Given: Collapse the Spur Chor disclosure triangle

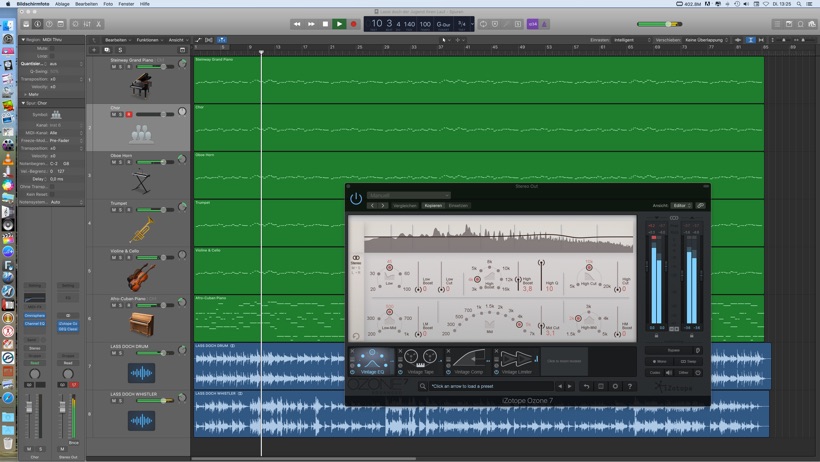Looking at the screenshot, I should click(x=22, y=103).
